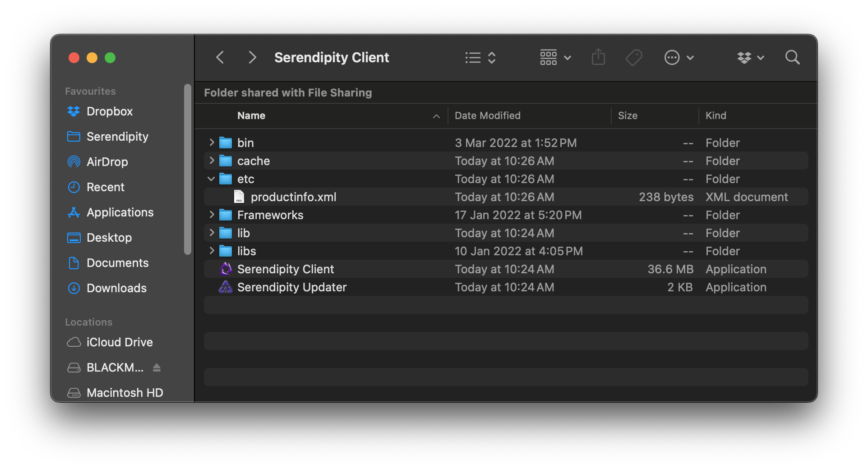The image size is (868, 469).
Task: Eject the BLACKM... volume
Action: coord(157,368)
